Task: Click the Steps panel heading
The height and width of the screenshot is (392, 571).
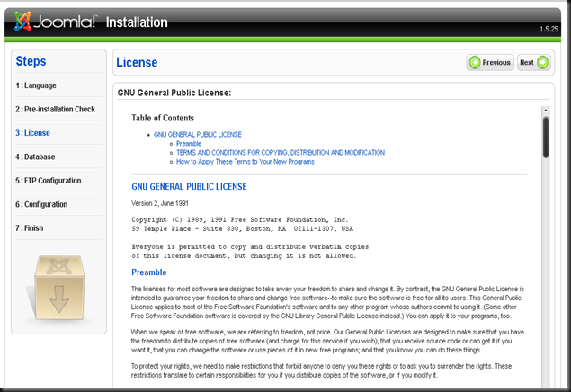Action: 31,61
